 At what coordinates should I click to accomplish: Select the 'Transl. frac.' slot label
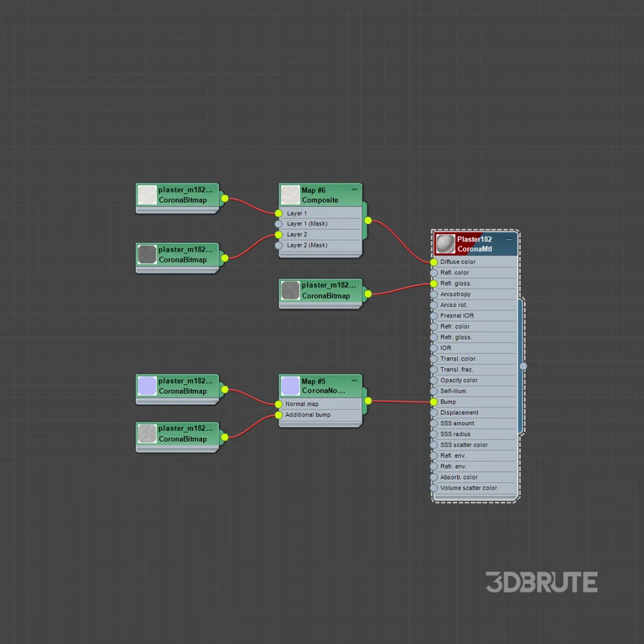(457, 370)
